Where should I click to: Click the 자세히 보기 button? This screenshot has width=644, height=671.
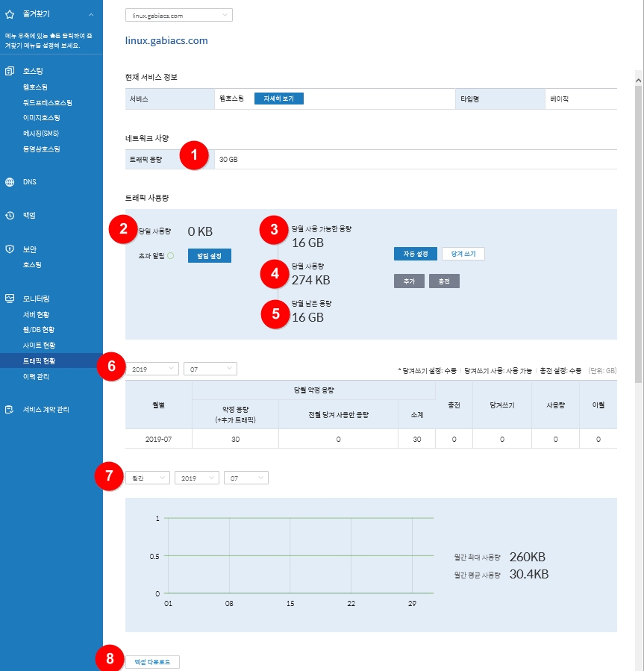[x=278, y=99]
